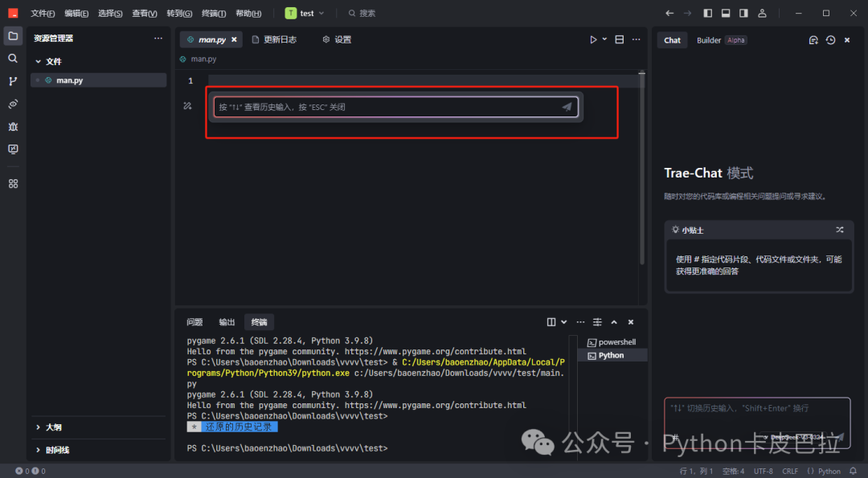Screen dimensions: 868x478
Task: Open the 选择(S) menu
Action: coord(110,14)
